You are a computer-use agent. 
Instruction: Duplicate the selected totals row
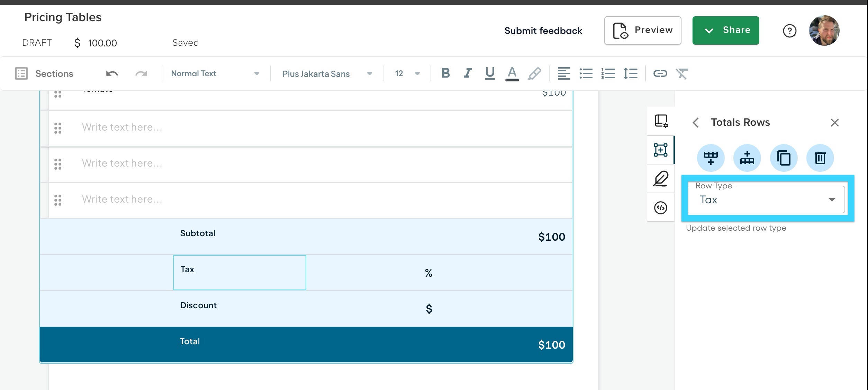tap(784, 158)
